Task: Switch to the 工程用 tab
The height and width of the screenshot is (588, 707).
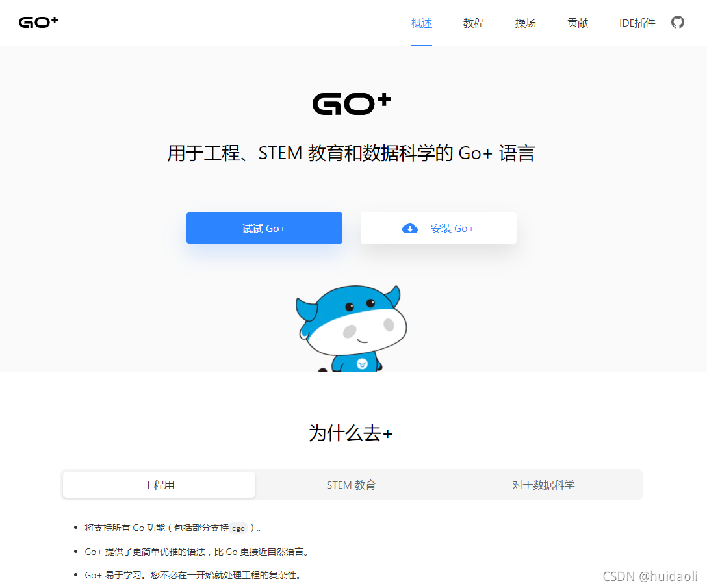Action: tap(159, 484)
